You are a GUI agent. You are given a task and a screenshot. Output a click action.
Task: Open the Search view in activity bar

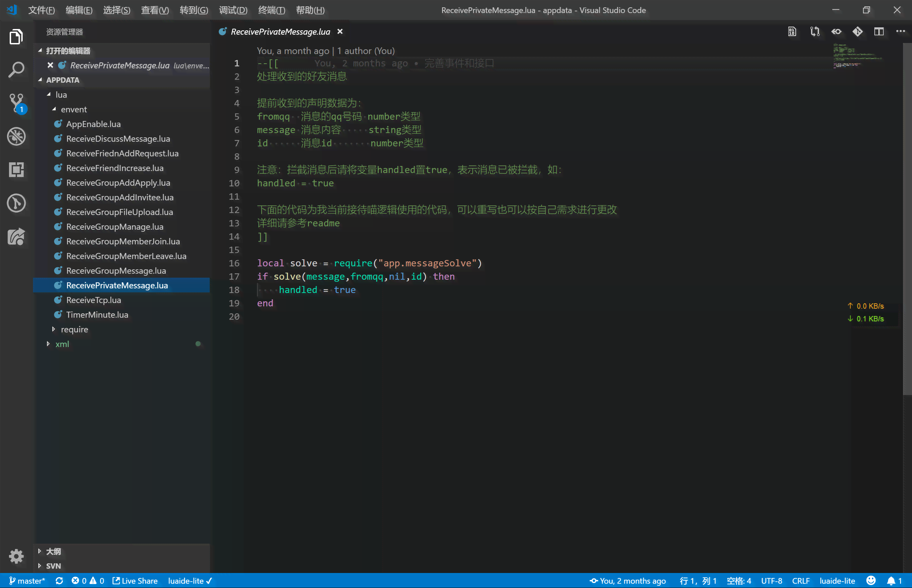point(16,70)
